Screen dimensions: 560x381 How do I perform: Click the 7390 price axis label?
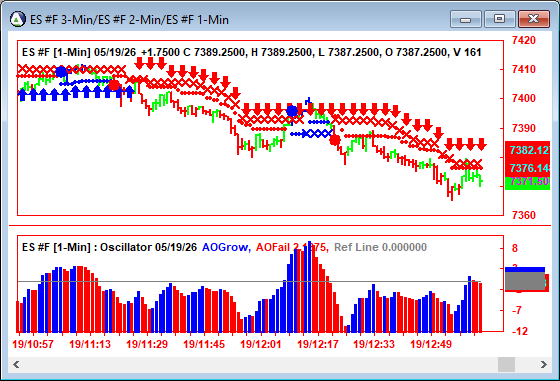click(524, 128)
